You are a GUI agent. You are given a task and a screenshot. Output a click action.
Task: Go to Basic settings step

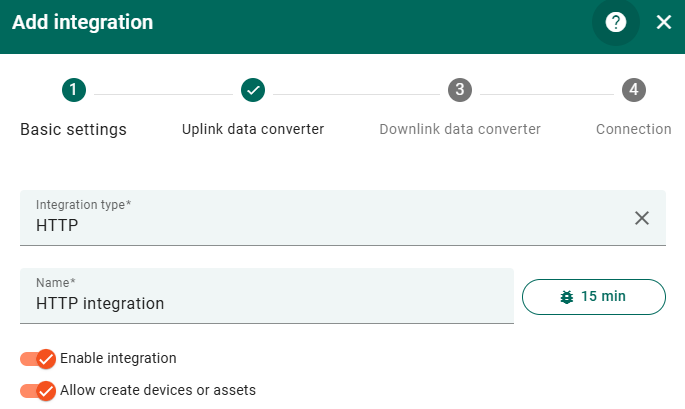[73, 129]
